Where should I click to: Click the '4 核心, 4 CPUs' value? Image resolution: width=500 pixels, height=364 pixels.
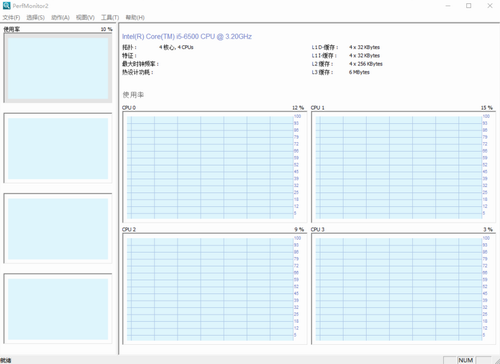[x=176, y=47]
